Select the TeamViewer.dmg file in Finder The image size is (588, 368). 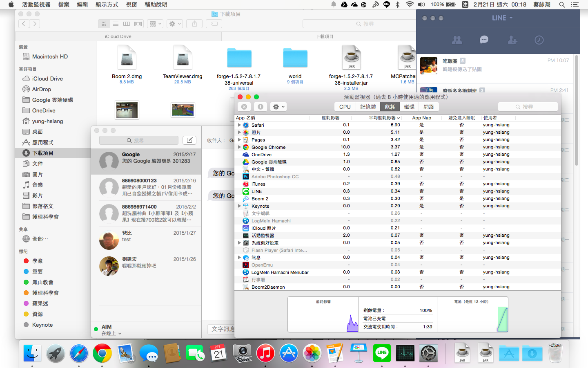(x=183, y=65)
